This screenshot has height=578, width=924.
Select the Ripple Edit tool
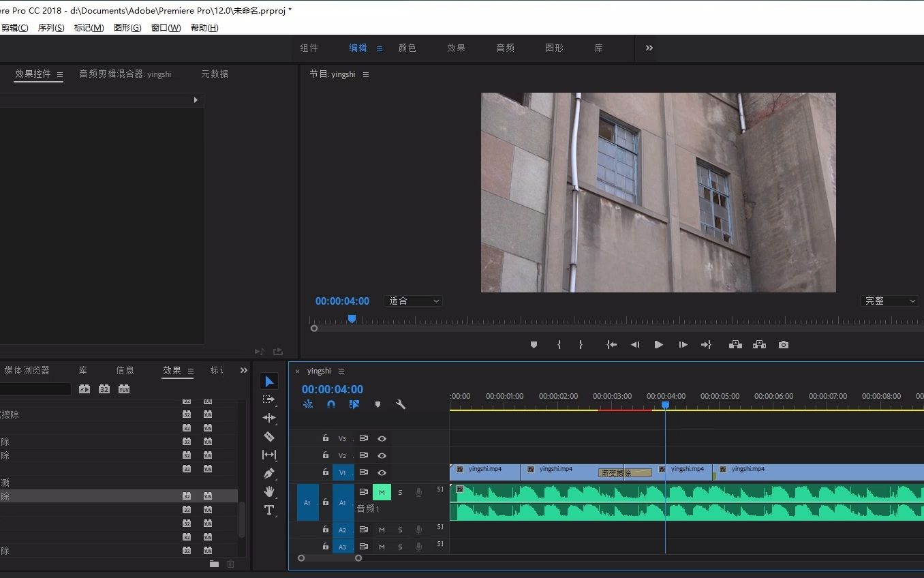[x=269, y=418]
